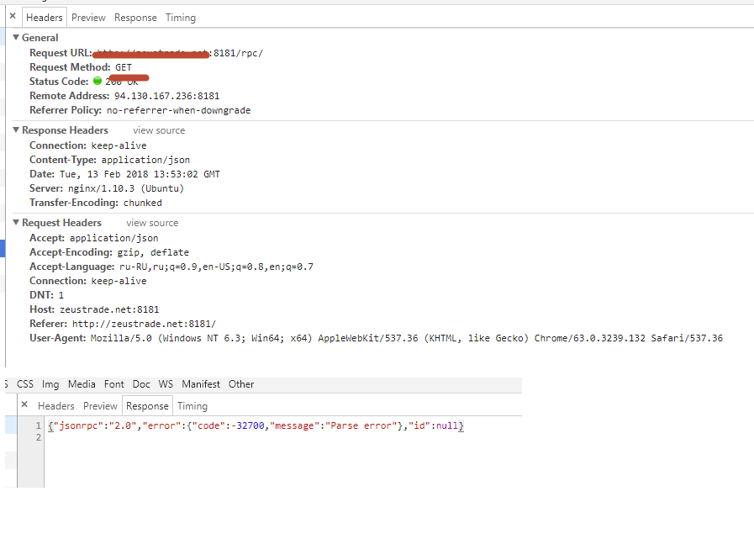Click line number 2 in response gutter
Viewport: 754px width, 560px height.
coord(38,438)
